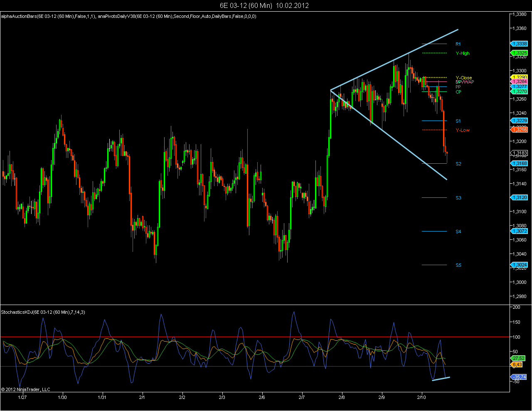The width and height of the screenshot is (532, 411).
Task: Click the S1 support label
Action: coord(458,121)
